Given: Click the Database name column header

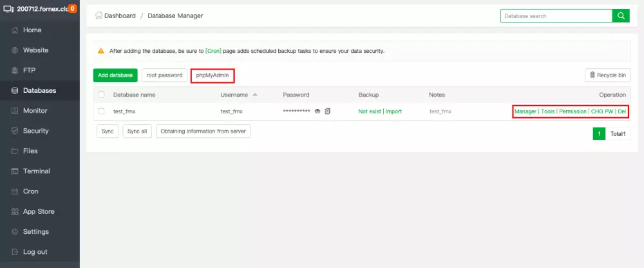Looking at the screenshot, I should coord(135,95).
